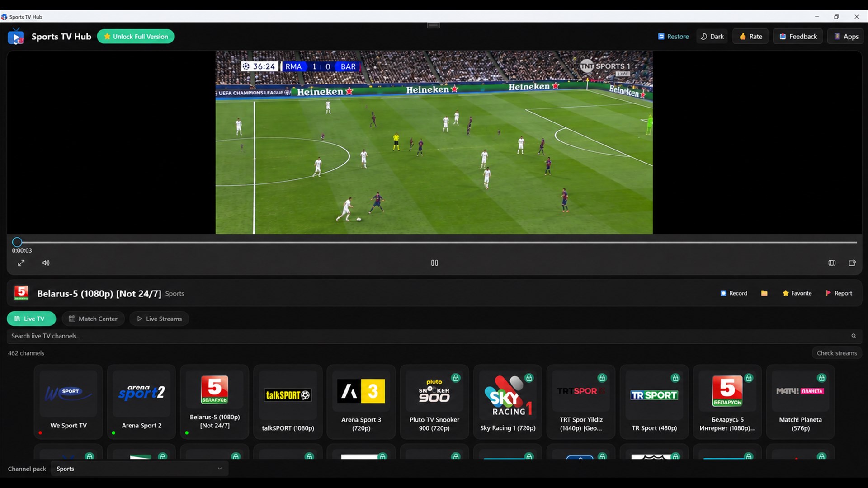Click the 0:00:03 elapsed time label
Image resolution: width=868 pixels, height=488 pixels.
22,250
